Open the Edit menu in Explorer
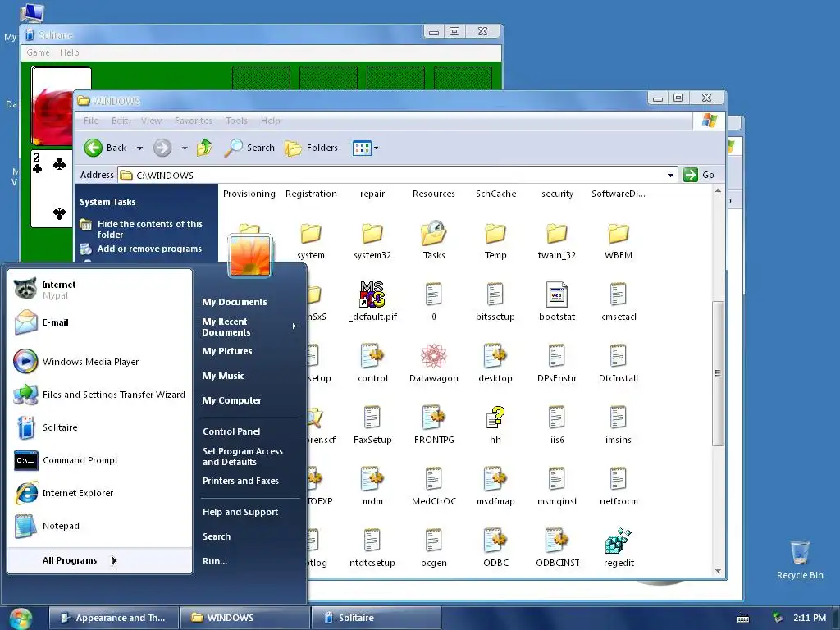Screen dimensions: 840x630 [120, 121]
